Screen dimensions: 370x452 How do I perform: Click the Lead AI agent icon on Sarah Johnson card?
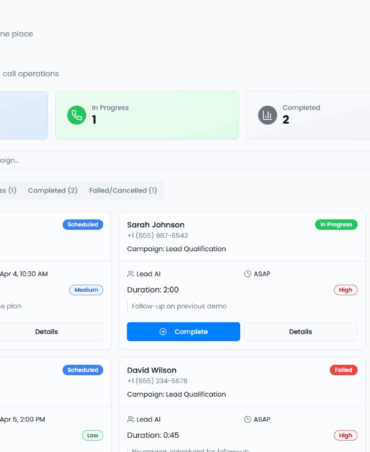coord(130,274)
